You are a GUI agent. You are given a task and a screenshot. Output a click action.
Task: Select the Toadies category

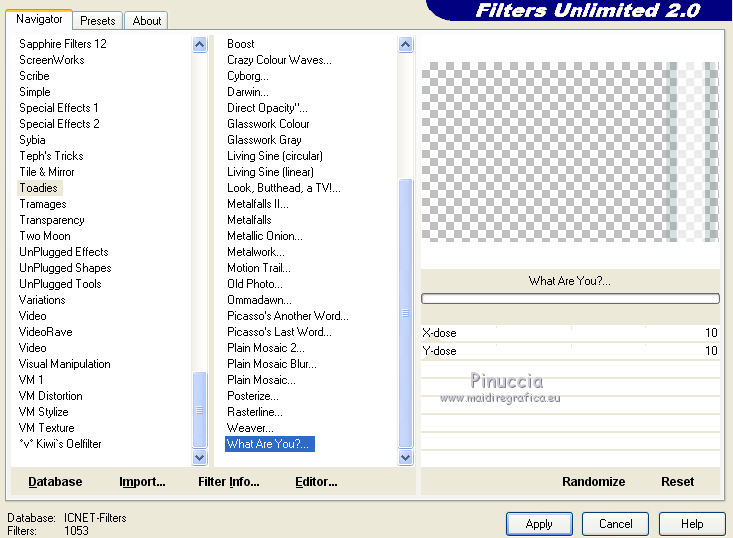[x=39, y=188]
